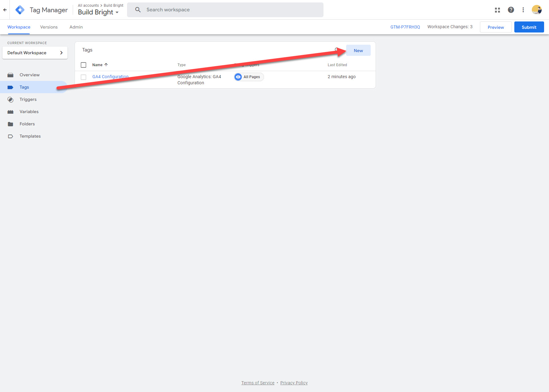Tick the select-all tags checkbox
This screenshot has height=392, width=549.
[x=83, y=65]
